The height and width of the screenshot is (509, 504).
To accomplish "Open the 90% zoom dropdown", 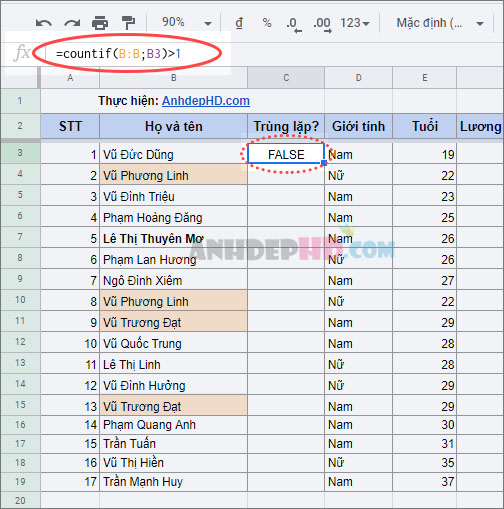I will click(186, 23).
